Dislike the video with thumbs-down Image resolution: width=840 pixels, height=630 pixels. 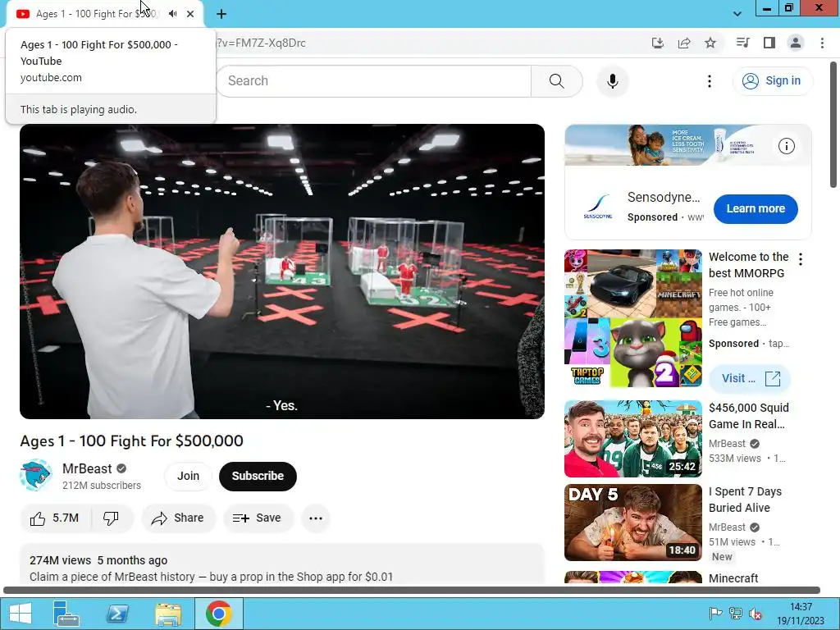[111, 518]
